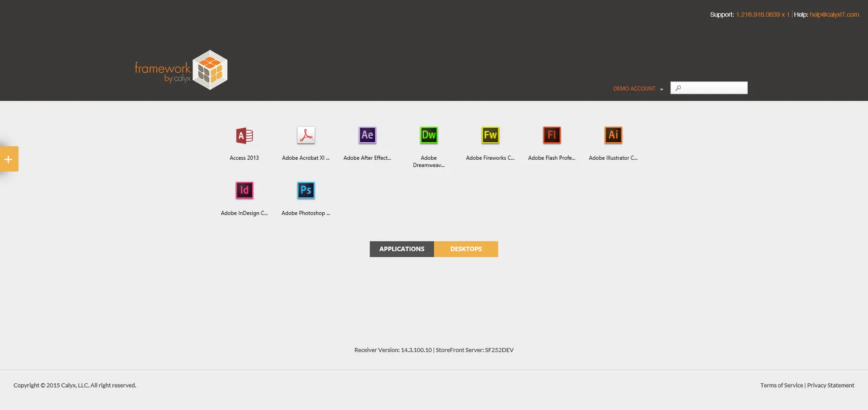Screen dimensions: 868x410
Task: Launch the Adobe Photoshop icon
Action: [x=306, y=190]
